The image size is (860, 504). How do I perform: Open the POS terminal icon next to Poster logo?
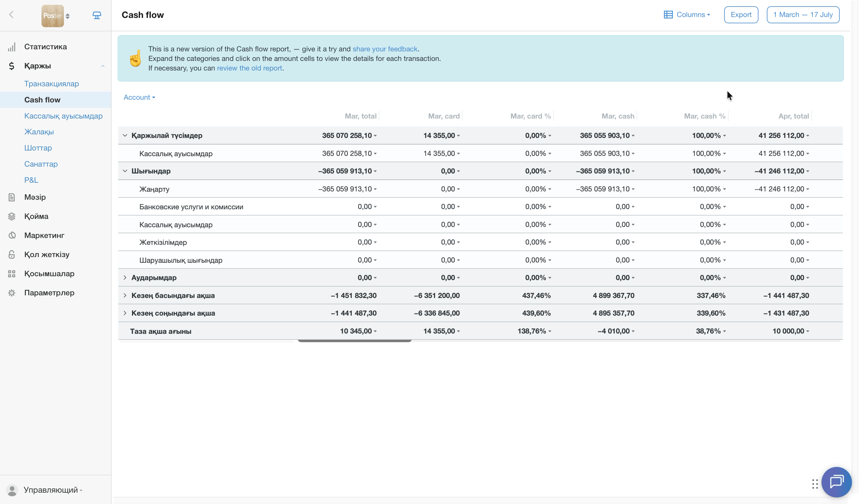[97, 15]
